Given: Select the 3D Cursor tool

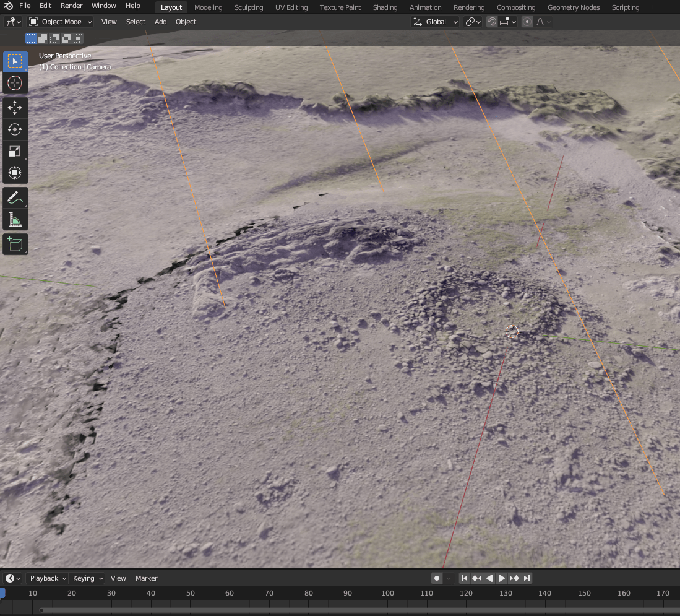Looking at the screenshot, I should [x=15, y=83].
